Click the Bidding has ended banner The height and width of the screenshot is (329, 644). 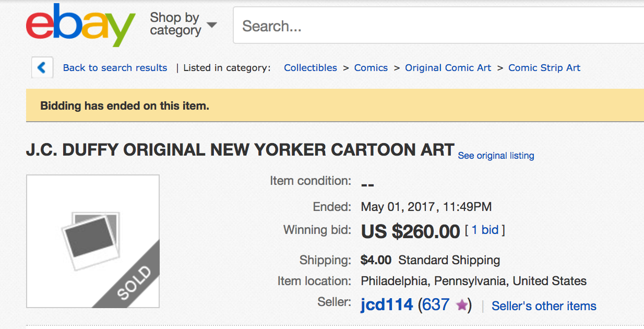[335, 105]
